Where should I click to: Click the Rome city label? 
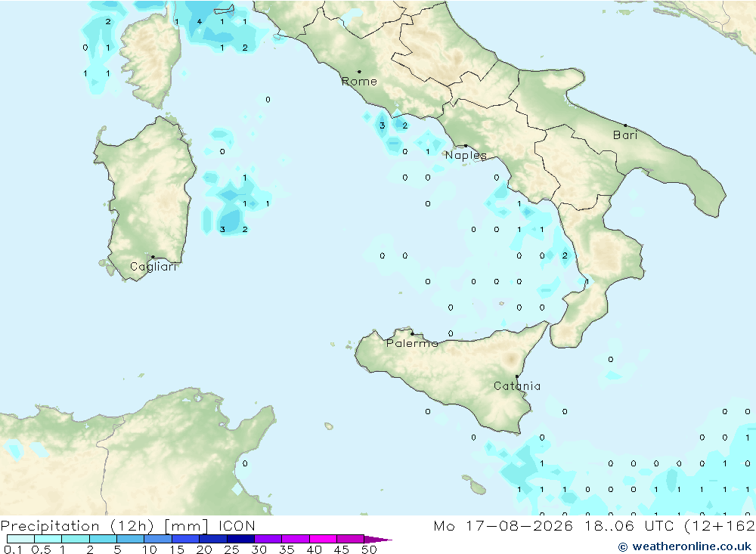click(x=359, y=82)
